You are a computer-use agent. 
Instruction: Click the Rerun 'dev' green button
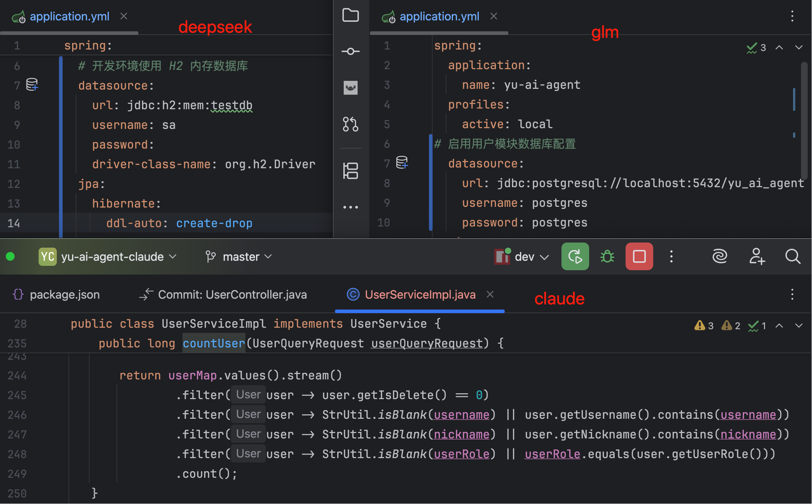tap(575, 256)
